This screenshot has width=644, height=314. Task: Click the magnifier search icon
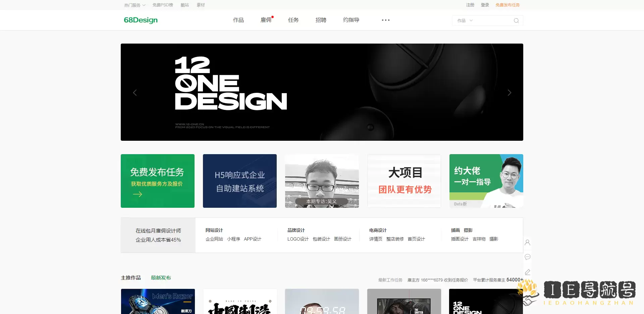516,20
